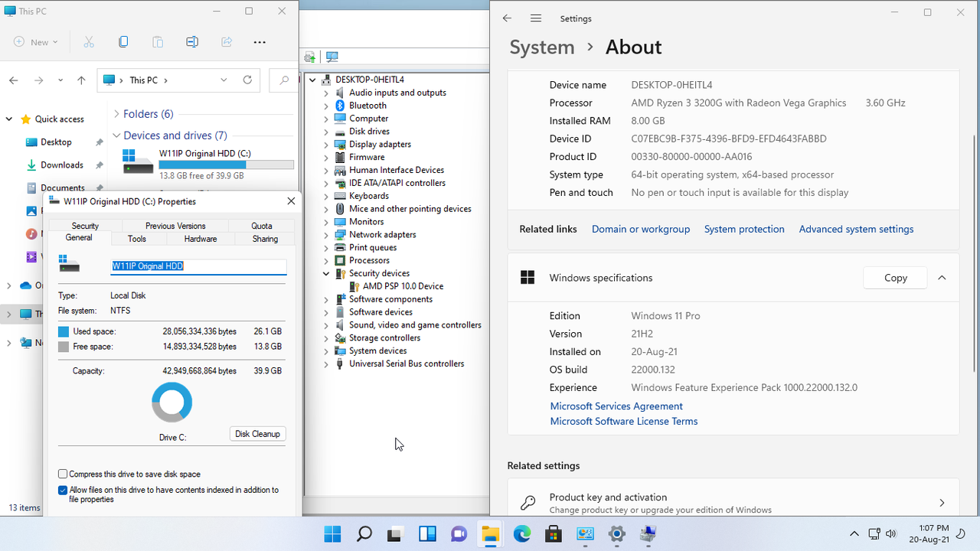
Task: Open the See more ellipsis in File Explorer
Action: pyautogui.click(x=260, y=42)
